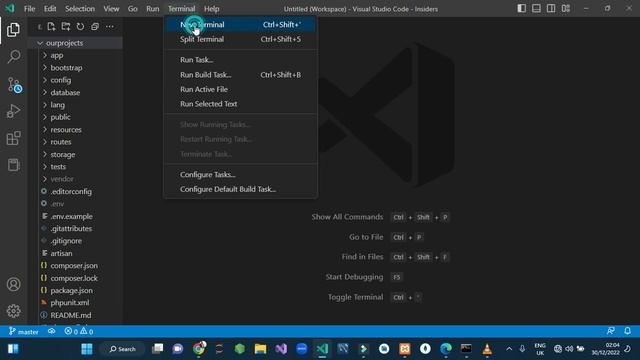Refresh the Explorer file tree

click(x=80, y=27)
